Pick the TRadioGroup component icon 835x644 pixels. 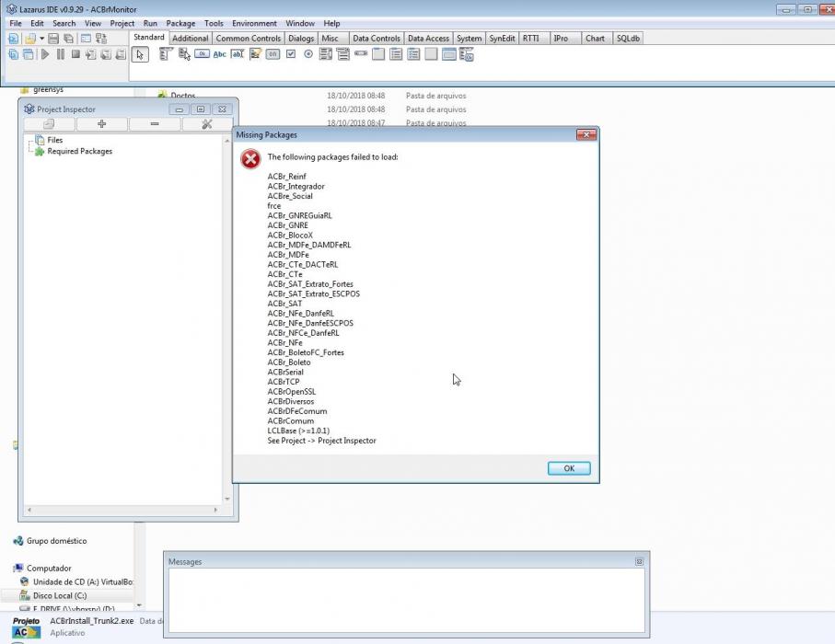click(396, 54)
